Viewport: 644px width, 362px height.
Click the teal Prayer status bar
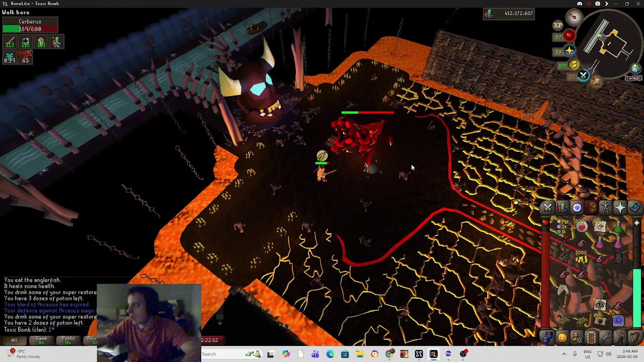click(x=638, y=274)
